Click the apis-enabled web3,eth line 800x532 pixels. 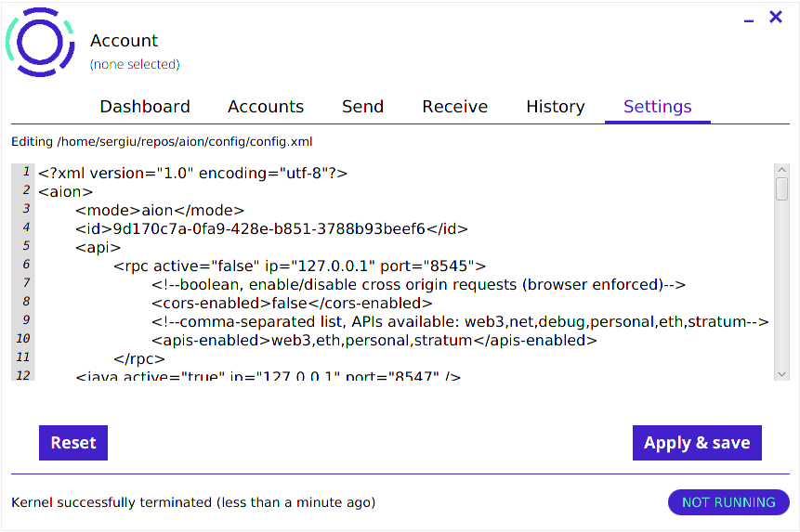tap(374, 340)
